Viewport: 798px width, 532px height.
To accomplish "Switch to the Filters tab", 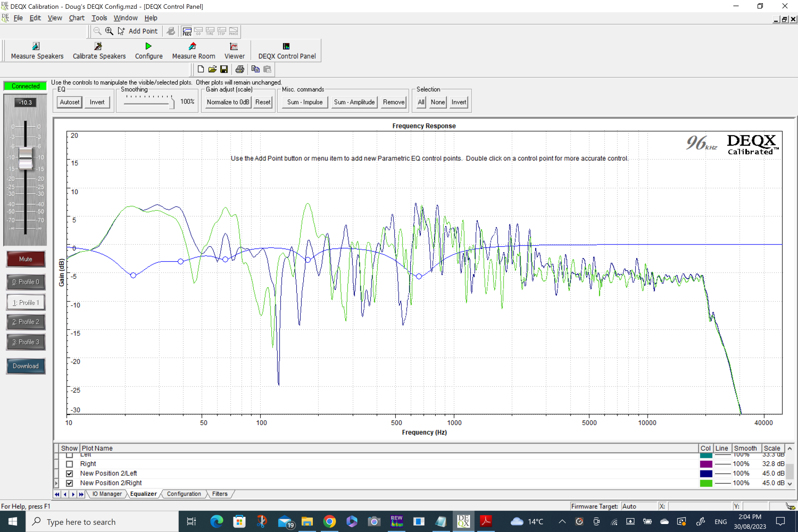I will pos(220,494).
